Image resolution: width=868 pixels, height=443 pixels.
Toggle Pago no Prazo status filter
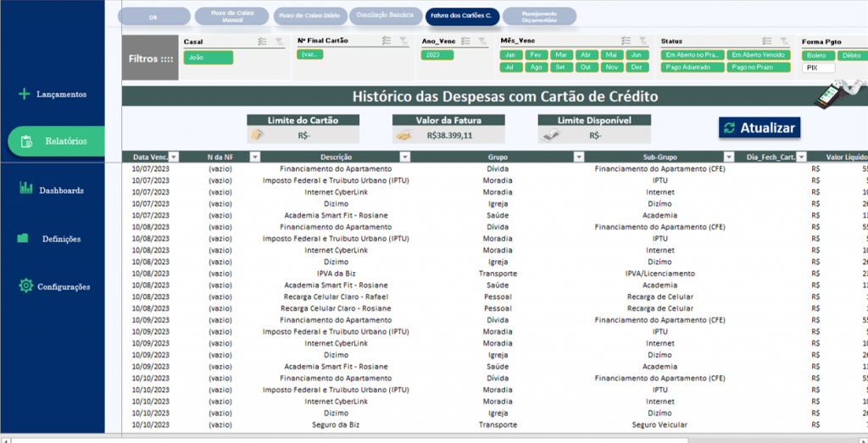tap(759, 68)
